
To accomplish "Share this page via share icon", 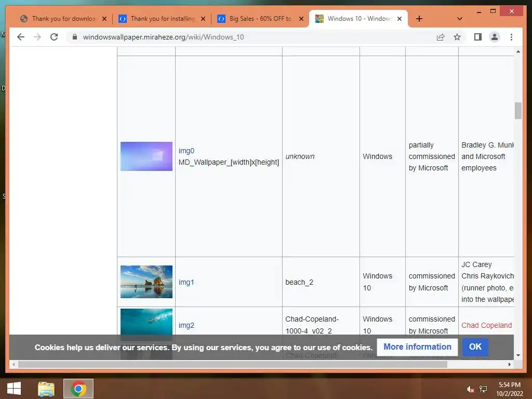I will (441, 37).
